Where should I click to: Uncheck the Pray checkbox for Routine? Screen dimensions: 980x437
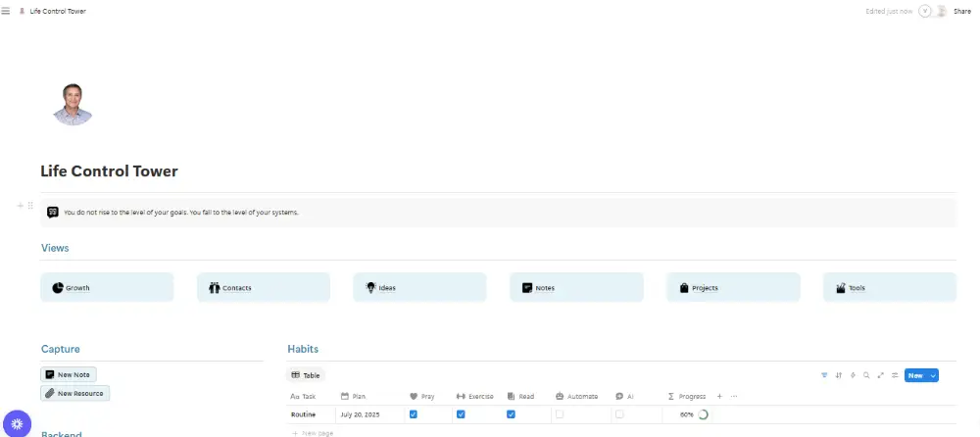click(x=414, y=414)
